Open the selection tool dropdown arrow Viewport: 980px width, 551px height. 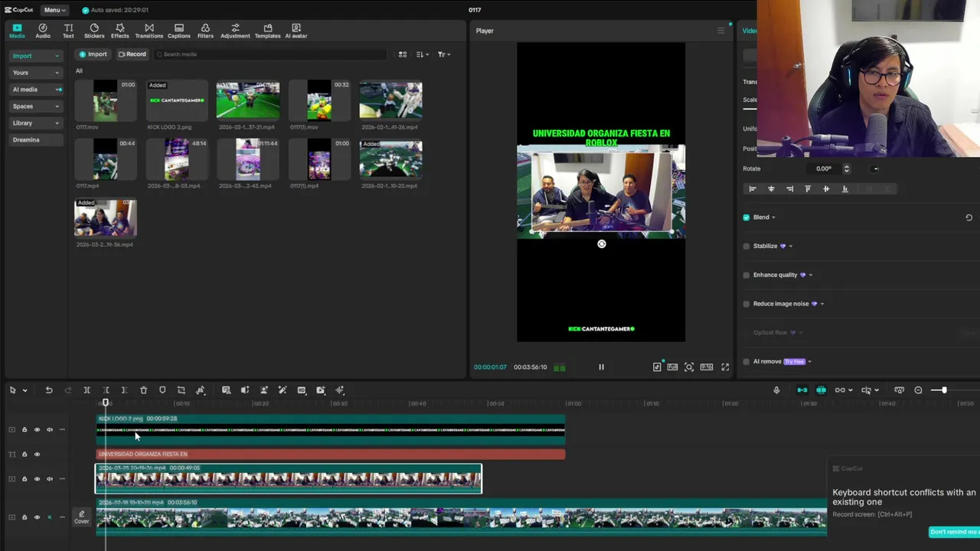(x=24, y=391)
